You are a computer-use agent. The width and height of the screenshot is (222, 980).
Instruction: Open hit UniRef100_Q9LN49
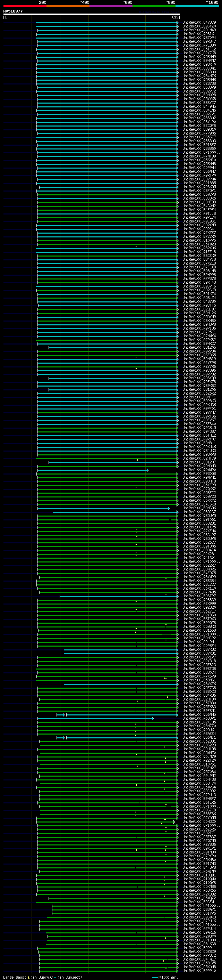199,30
